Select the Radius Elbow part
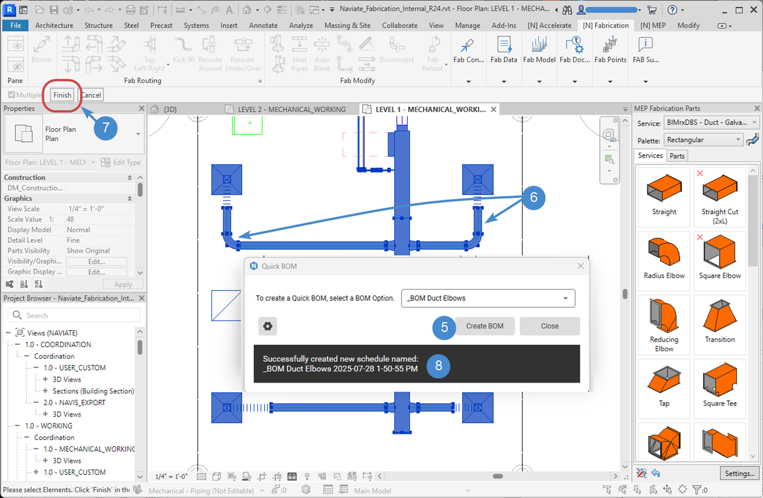Viewport: 763px width, 498px height. tap(664, 260)
